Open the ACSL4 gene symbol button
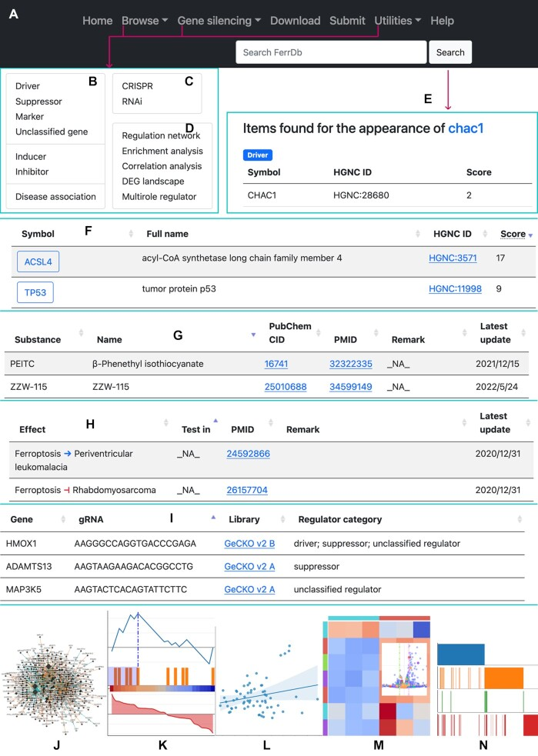This screenshot has height=756, width=538. point(38,261)
